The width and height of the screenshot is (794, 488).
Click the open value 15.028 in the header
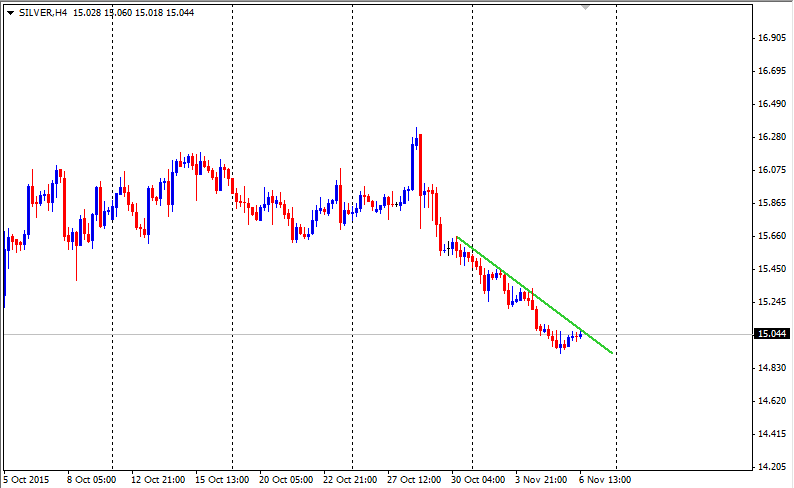[87, 13]
